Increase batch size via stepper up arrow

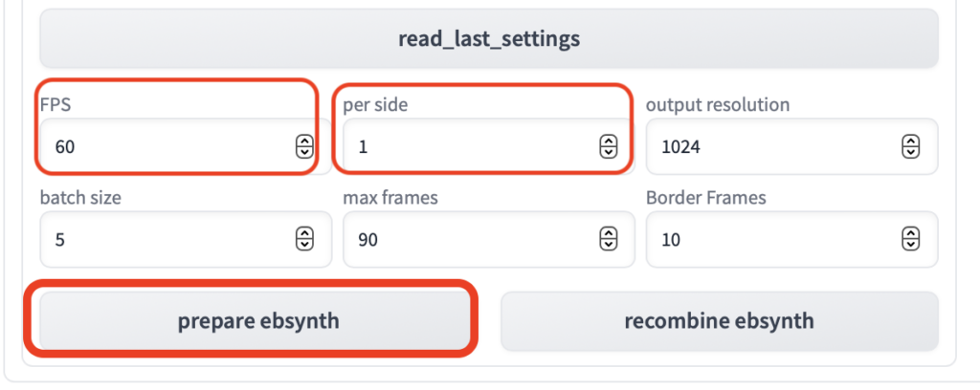point(304,234)
